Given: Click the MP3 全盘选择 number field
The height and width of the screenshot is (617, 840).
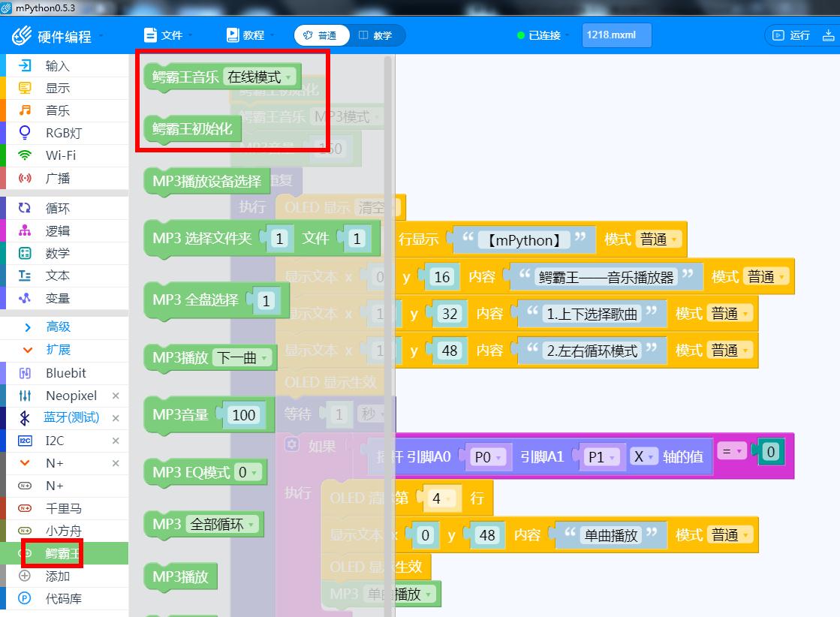Looking at the screenshot, I should coord(266,301).
